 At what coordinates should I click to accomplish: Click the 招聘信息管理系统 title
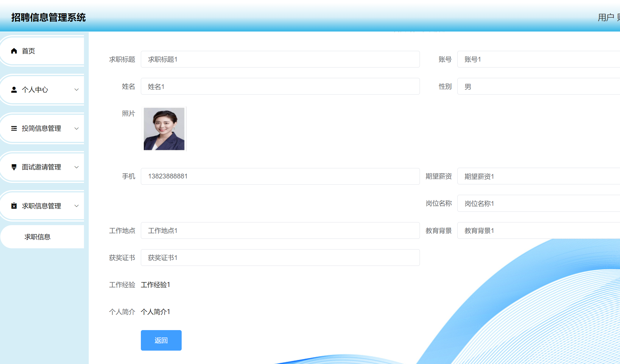pyautogui.click(x=49, y=18)
